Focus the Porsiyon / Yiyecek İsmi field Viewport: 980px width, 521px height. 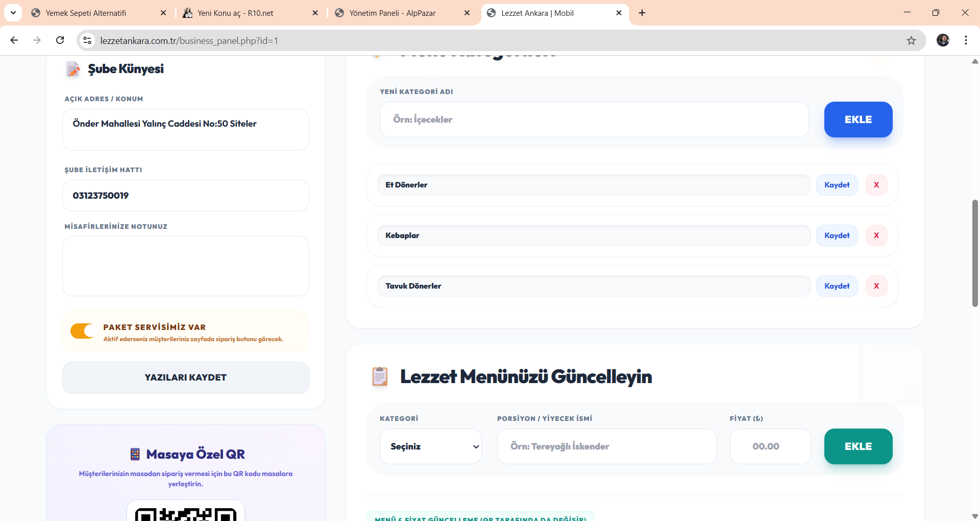point(607,446)
